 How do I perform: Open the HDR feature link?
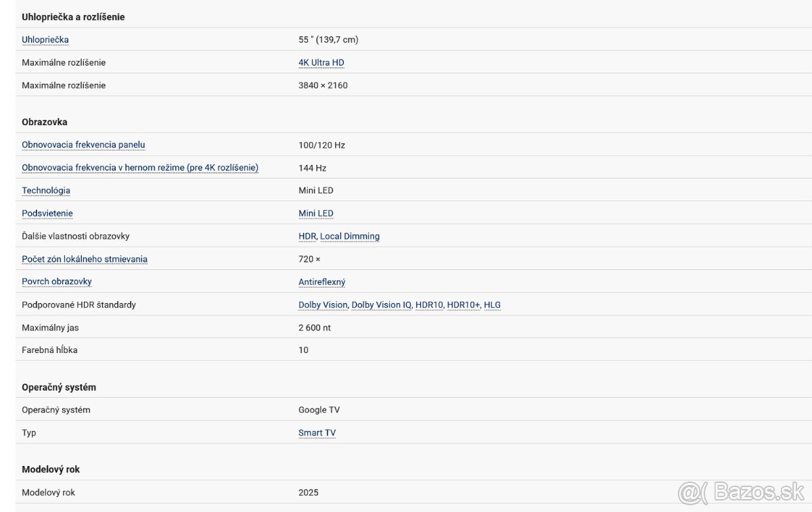tap(307, 236)
